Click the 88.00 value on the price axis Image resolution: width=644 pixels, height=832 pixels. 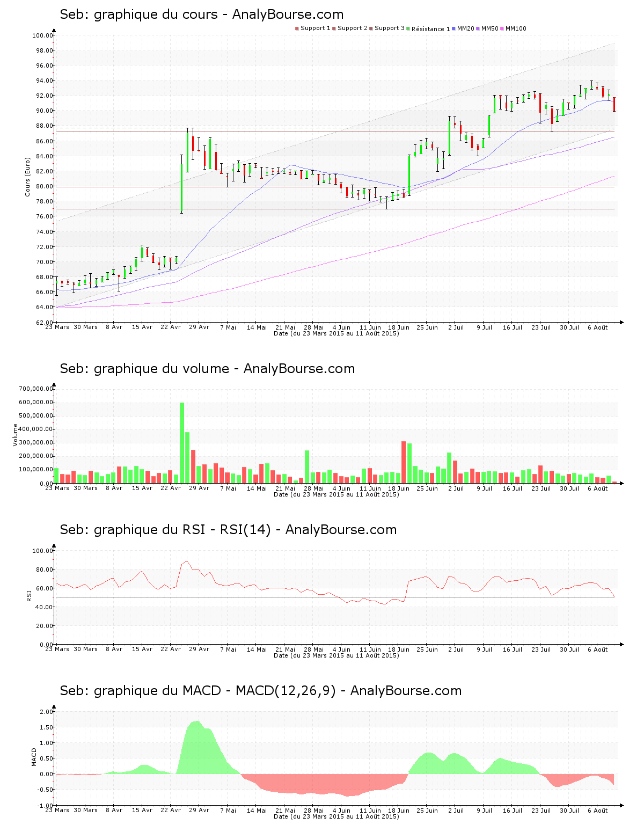coord(43,126)
